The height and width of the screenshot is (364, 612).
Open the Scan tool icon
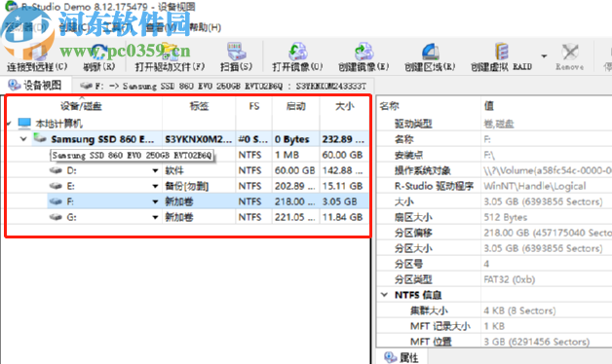click(x=236, y=52)
